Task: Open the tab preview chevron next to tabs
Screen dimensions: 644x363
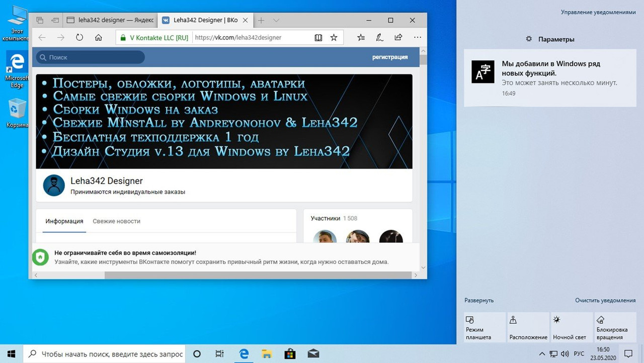Action: (x=275, y=20)
